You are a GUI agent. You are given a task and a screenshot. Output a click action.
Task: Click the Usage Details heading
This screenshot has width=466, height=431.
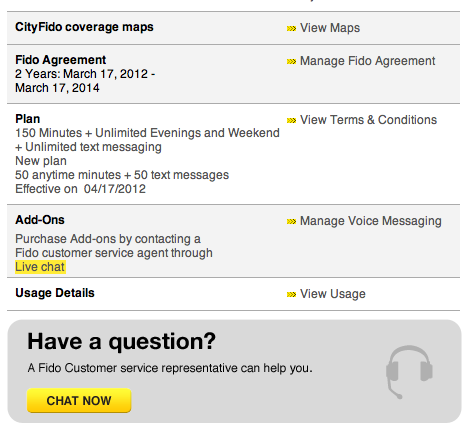55,293
